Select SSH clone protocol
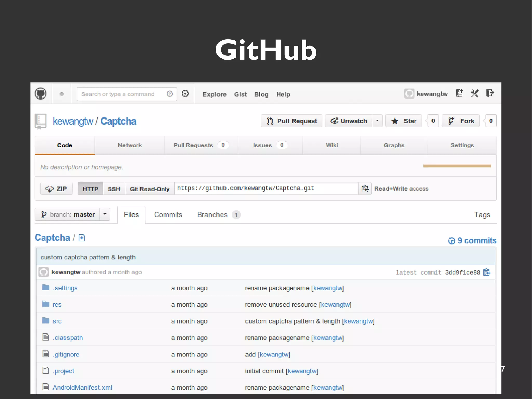Viewport: 532px width, 399px height. 114,189
